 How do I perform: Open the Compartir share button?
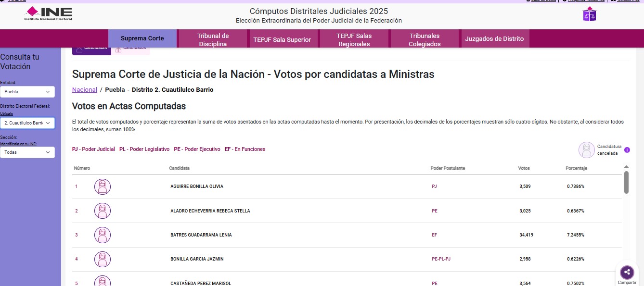point(627,273)
